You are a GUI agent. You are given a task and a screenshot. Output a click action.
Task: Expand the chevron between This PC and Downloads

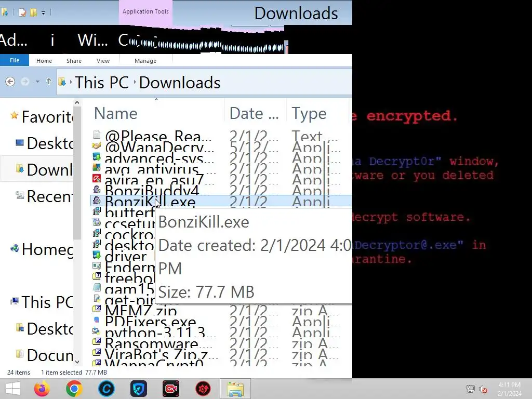[135, 82]
